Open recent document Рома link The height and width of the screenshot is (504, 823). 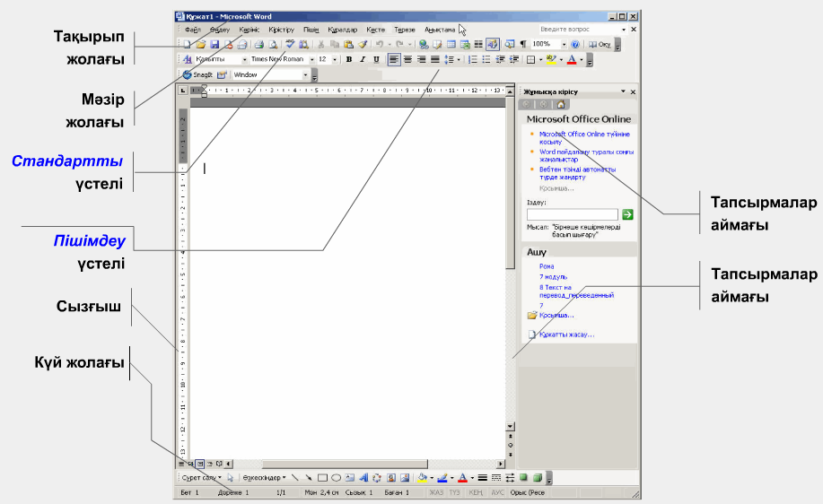547,266
